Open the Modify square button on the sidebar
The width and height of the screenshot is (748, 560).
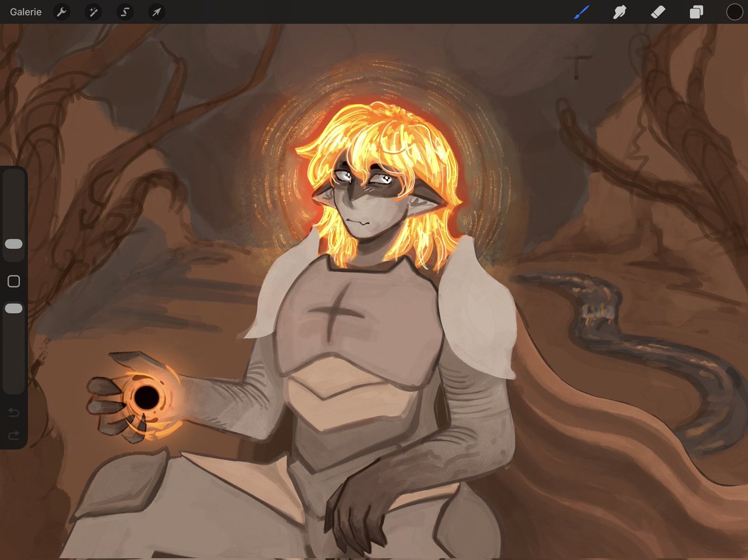click(x=13, y=282)
